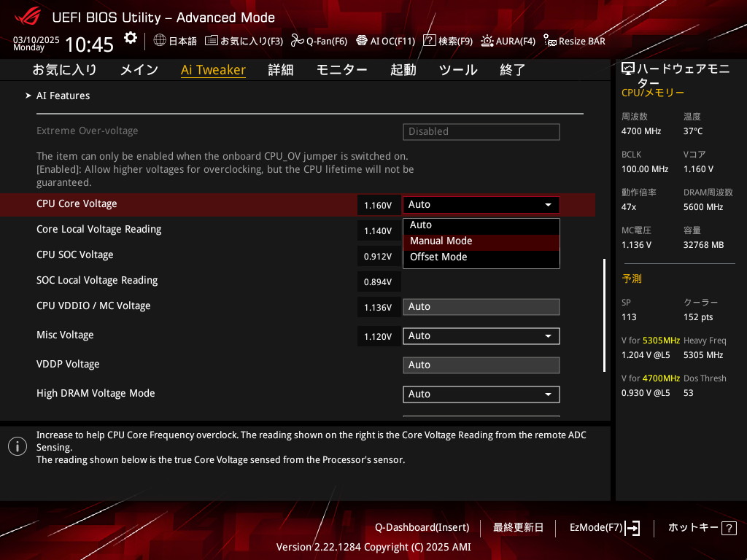Open the 詳細 tab
The height and width of the screenshot is (560, 747).
(281, 70)
